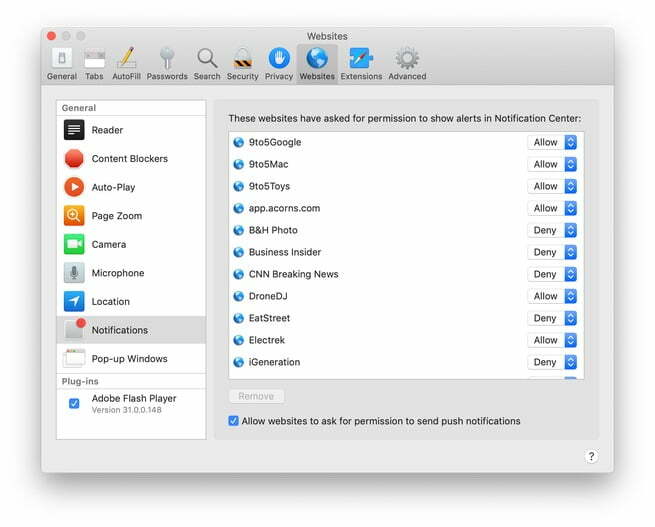The height and width of the screenshot is (527, 655).
Task: Open the Search magnifier icon
Action: coord(207,58)
